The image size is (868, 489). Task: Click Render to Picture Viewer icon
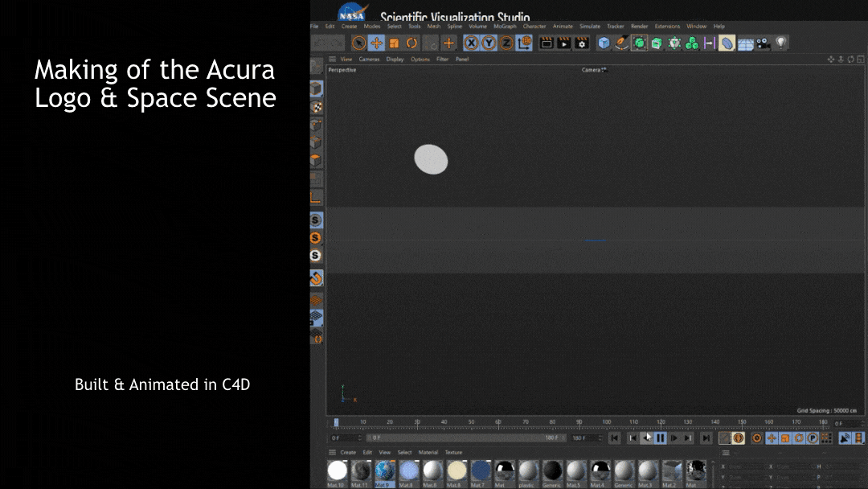pos(564,43)
